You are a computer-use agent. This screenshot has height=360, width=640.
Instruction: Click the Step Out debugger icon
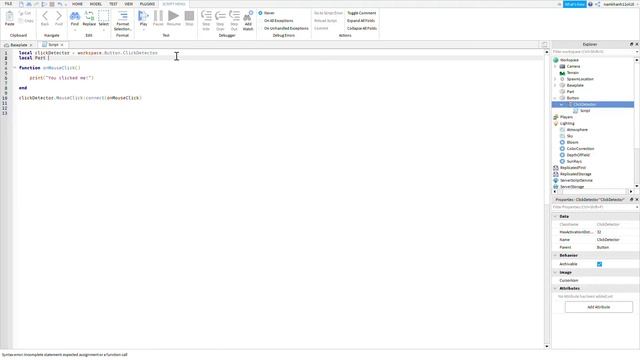pos(234,16)
